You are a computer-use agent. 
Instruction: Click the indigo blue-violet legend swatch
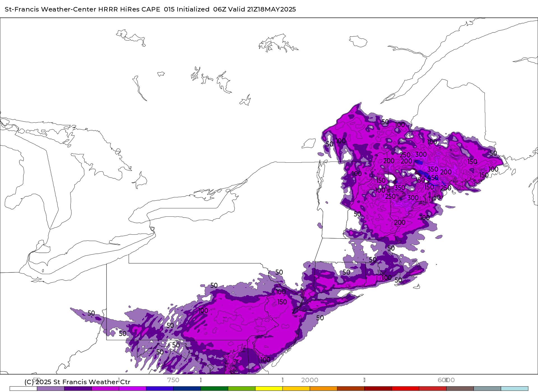point(160,389)
